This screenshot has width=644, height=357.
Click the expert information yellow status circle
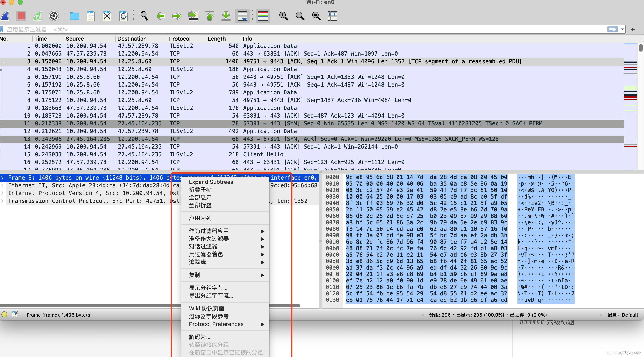5,315
